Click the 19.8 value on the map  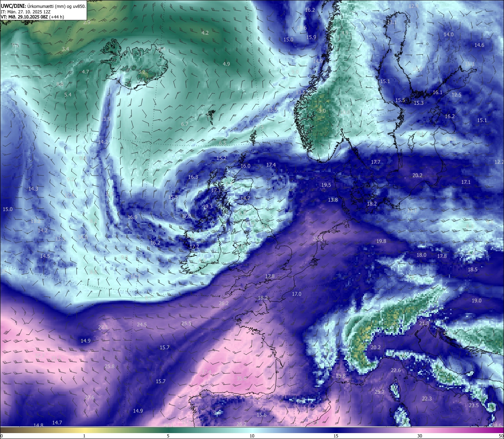click(381, 241)
